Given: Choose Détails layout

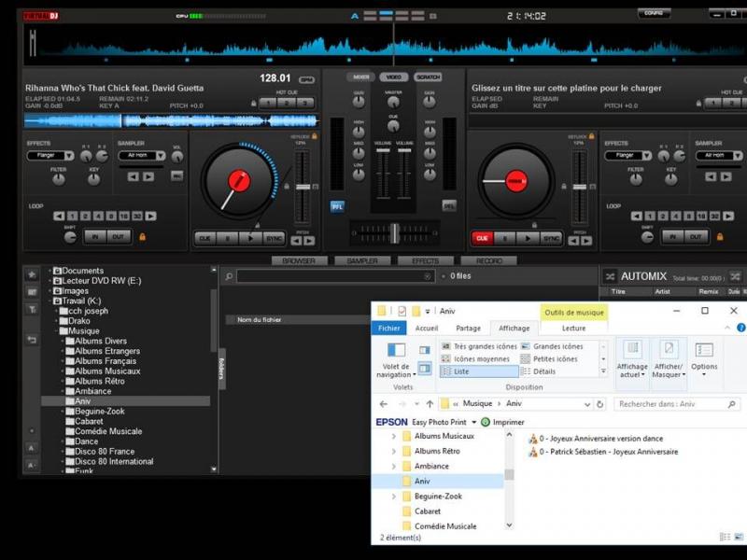Looking at the screenshot, I should (539, 371).
